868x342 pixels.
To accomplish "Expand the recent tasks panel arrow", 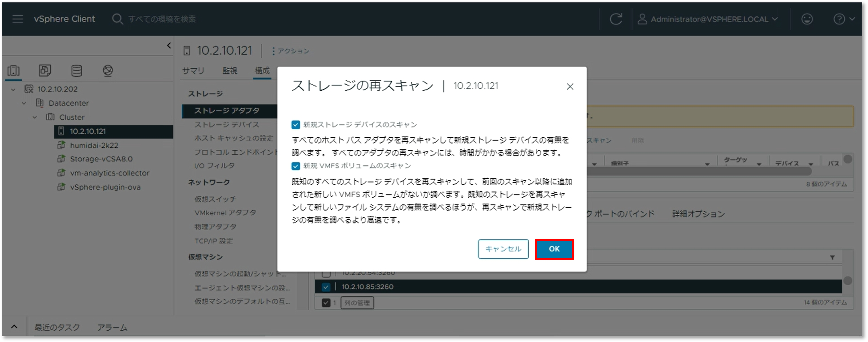I will click(x=14, y=327).
